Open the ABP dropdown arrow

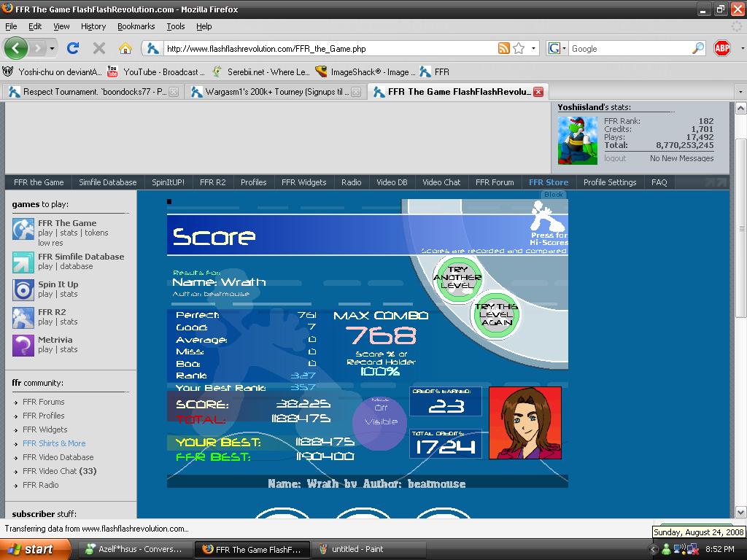point(742,48)
